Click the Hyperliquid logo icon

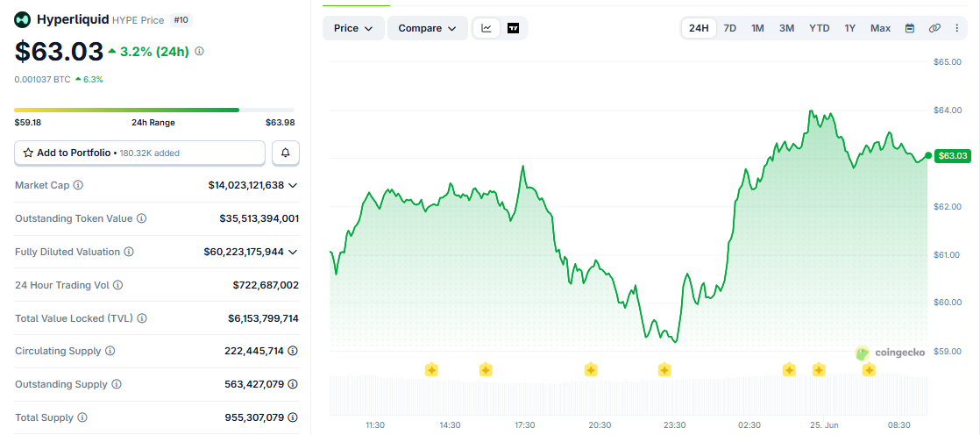(23, 20)
